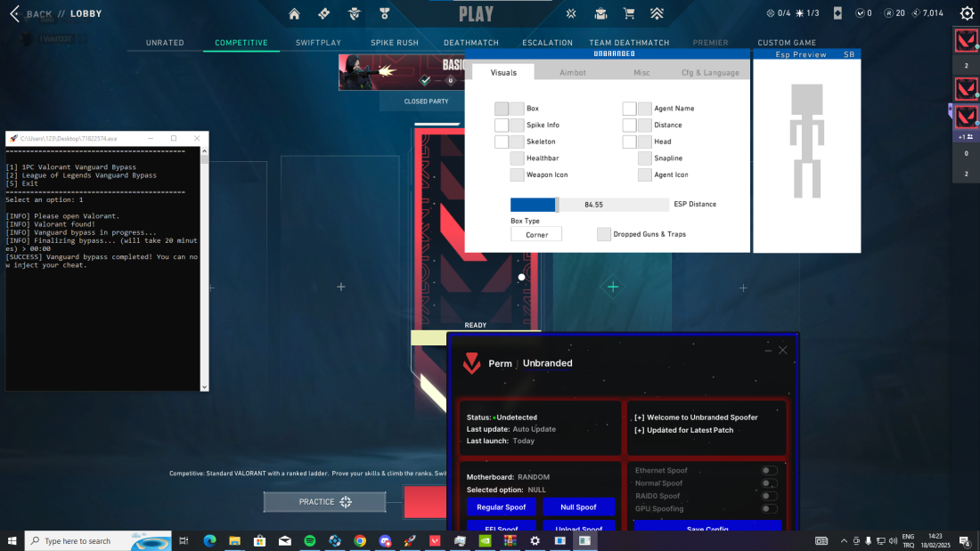Open Task View on the taskbar
Viewport: 980px width, 551px height.
[184, 540]
